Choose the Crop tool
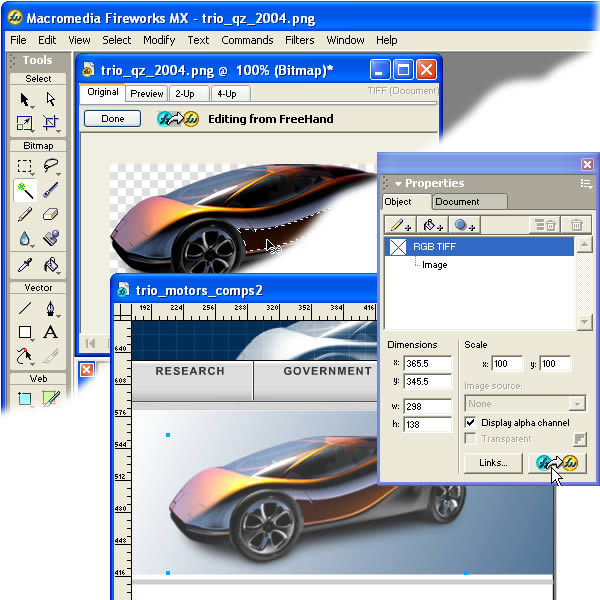This screenshot has width=600, height=600. (x=51, y=123)
